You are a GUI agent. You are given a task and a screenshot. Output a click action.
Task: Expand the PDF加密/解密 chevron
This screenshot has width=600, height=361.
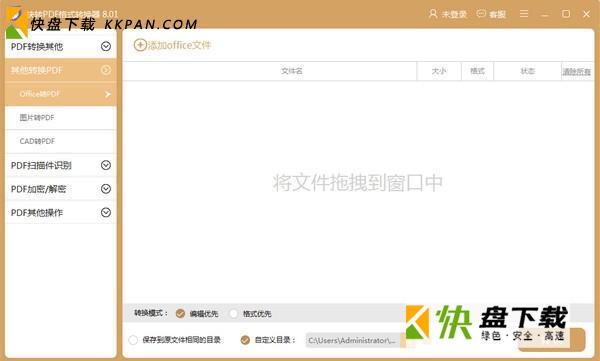[x=106, y=189]
